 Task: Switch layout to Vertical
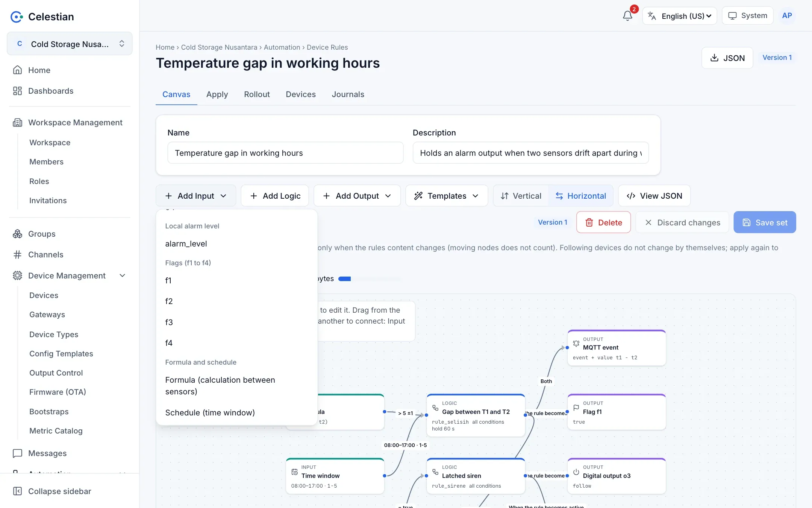[521, 196]
